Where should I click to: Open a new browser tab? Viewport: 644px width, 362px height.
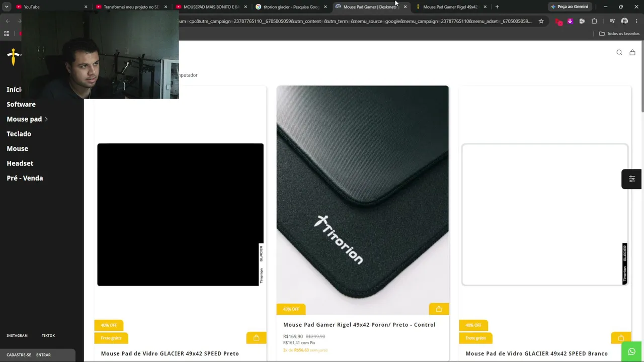tap(497, 7)
